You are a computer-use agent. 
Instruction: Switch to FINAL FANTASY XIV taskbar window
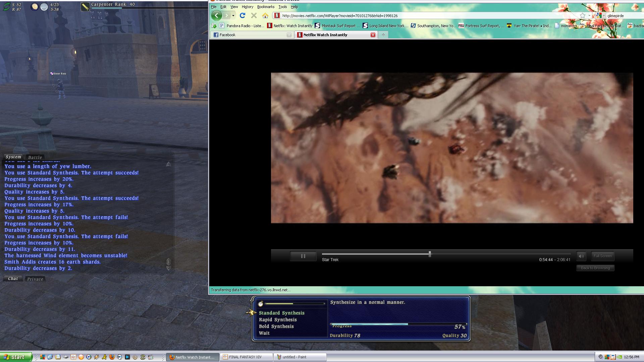click(x=246, y=357)
